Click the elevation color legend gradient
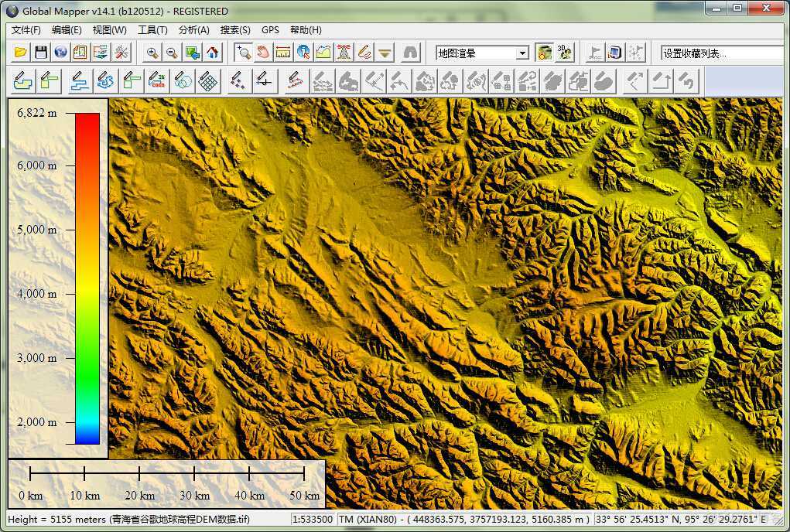This screenshot has width=790, height=532. pos(84,278)
